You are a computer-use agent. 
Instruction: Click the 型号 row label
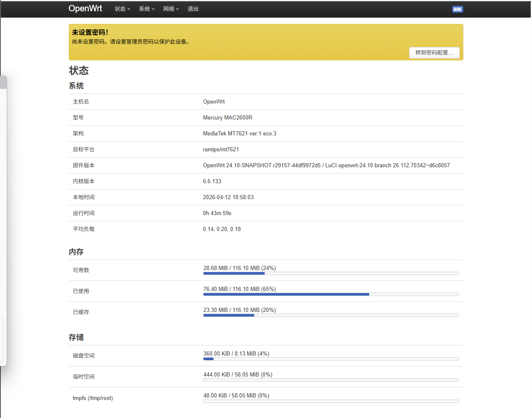coord(78,117)
